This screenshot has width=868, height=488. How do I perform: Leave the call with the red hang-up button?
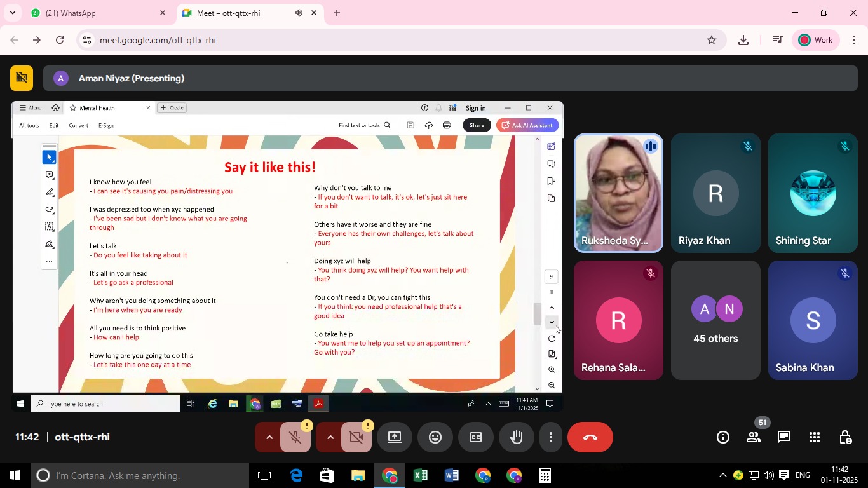point(590,437)
